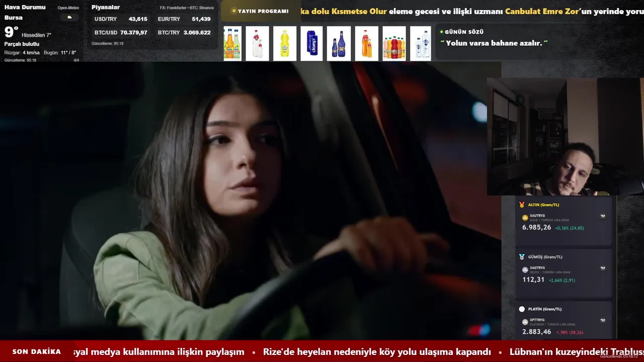Click the green dot beside GÜNÜN SÖZÜ
The image size is (644, 362).
pos(442,32)
